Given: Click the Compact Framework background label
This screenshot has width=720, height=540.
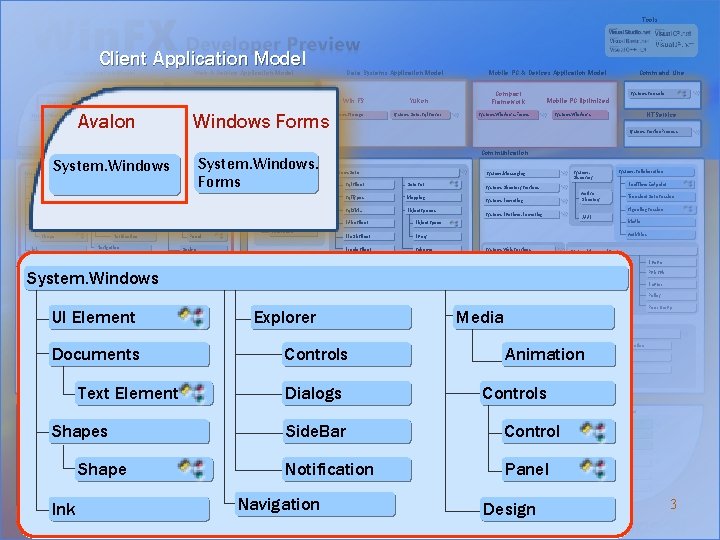Looking at the screenshot, I should 508,97.
